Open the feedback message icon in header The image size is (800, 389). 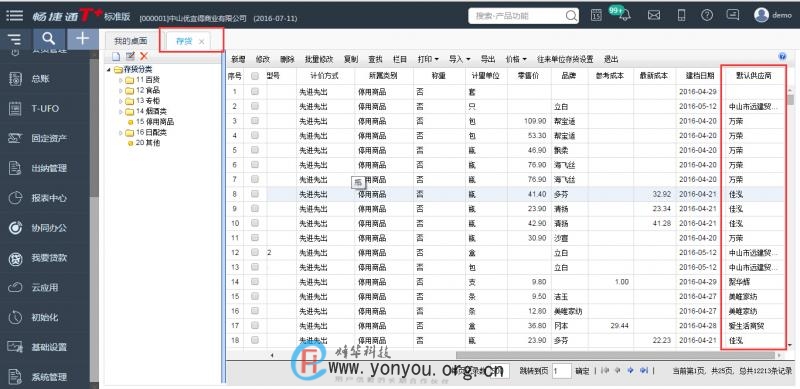pyautogui.click(x=733, y=15)
